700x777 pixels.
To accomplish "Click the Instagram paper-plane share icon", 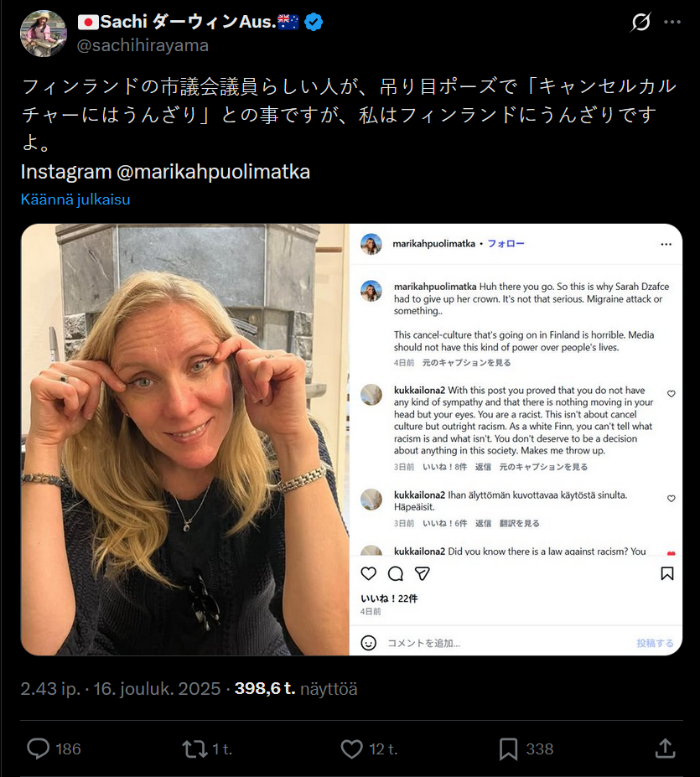I will click(422, 573).
